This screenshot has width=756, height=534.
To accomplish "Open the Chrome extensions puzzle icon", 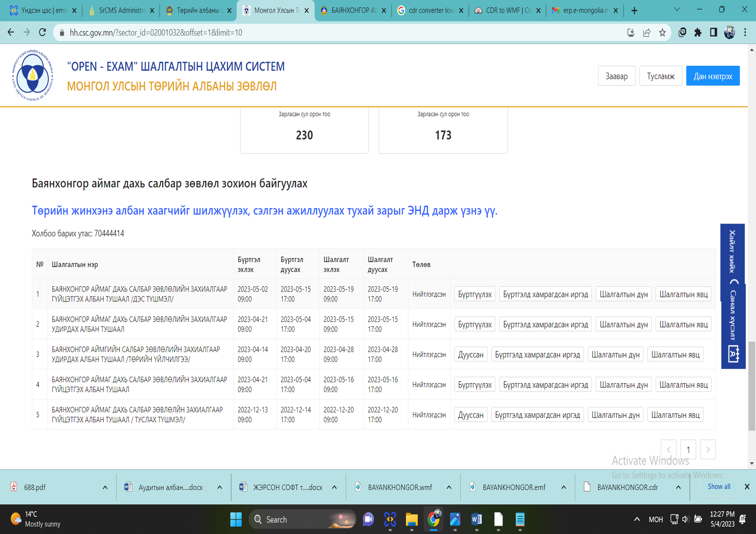I will 698,32.
